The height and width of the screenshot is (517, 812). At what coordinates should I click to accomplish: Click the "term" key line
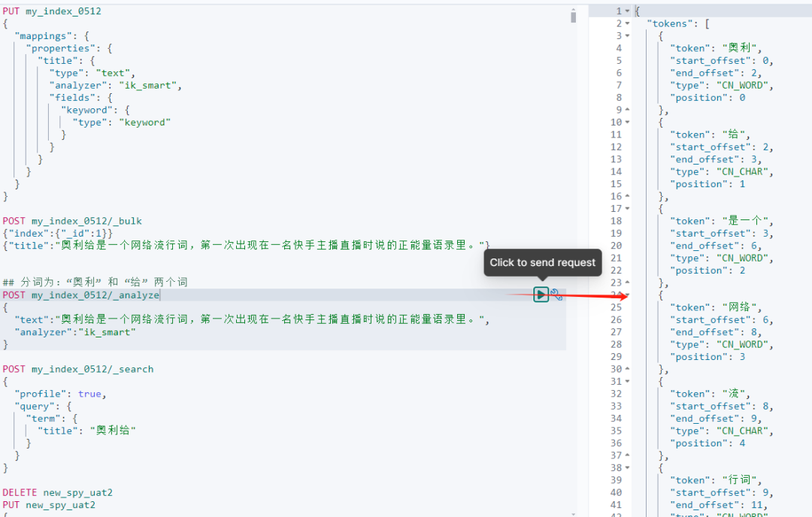[52, 419]
